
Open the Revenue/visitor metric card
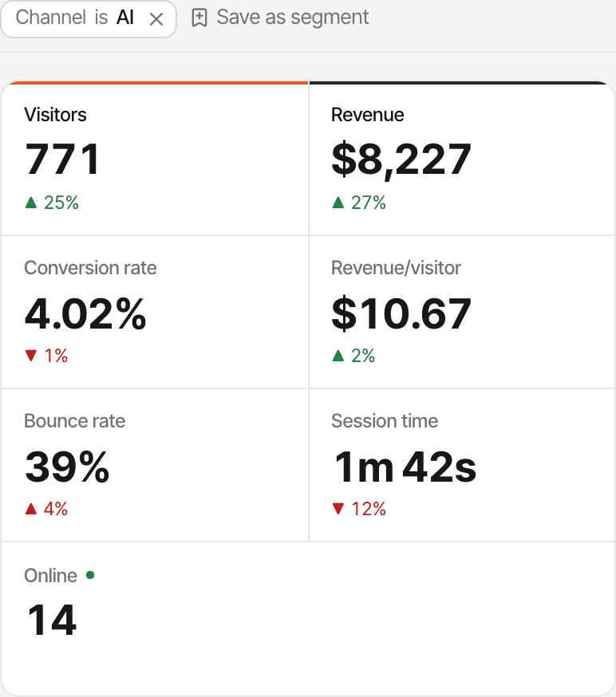[x=462, y=312]
